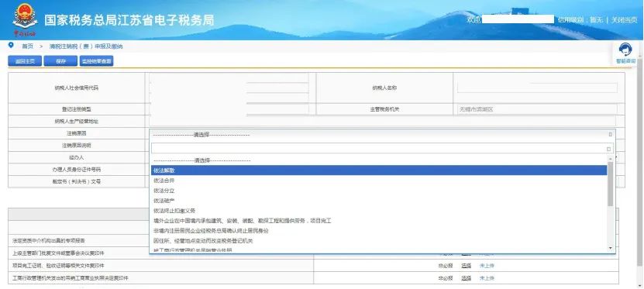Click the 裁定书（判决书）文号 label
The width and height of the screenshot is (644, 289).
77,181
